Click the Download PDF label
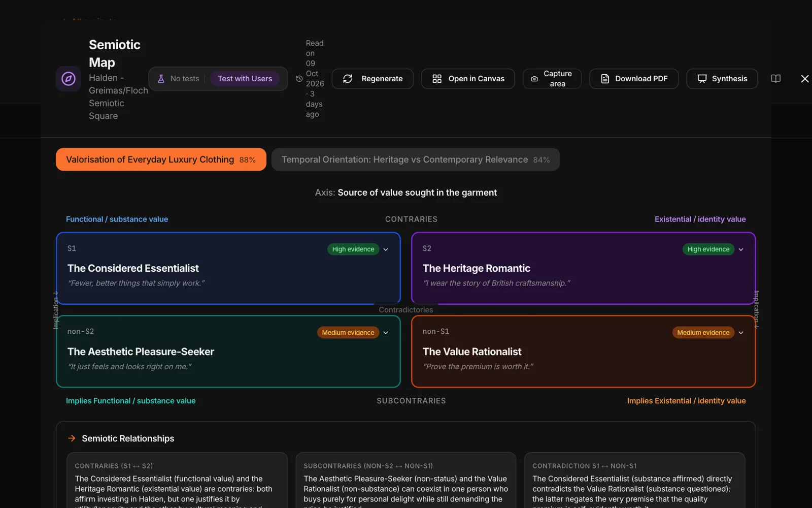The width and height of the screenshot is (812, 508). click(x=641, y=79)
